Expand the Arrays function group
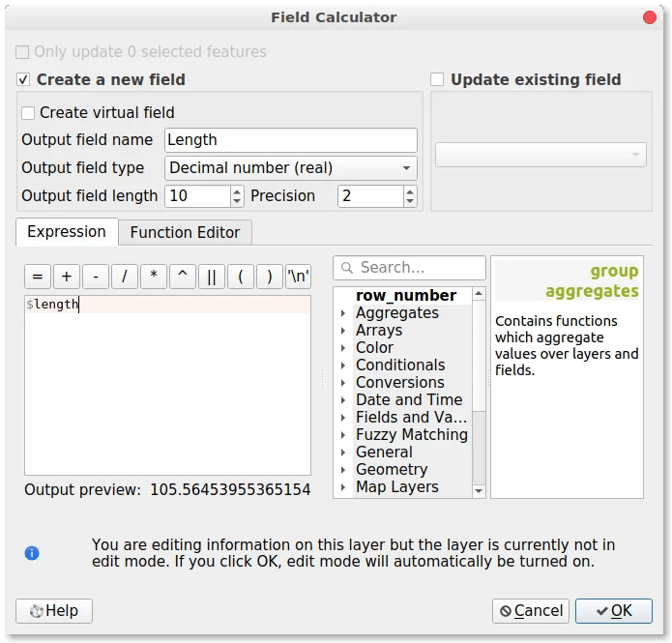Viewport: 672px width, 643px height. (x=343, y=331)
